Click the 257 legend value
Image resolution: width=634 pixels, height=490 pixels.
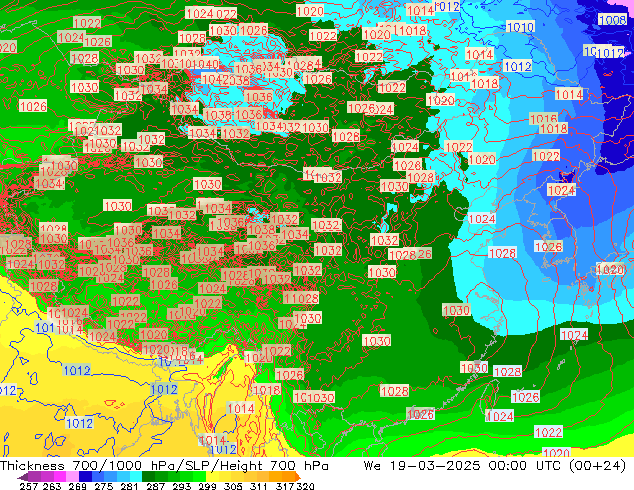point(29,486)
